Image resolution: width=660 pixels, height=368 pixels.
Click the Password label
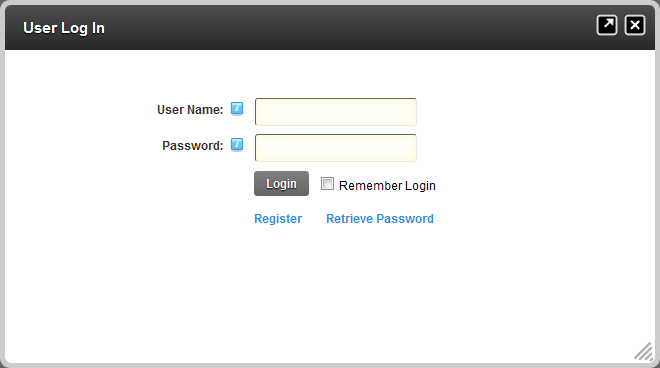coord(193,146)
